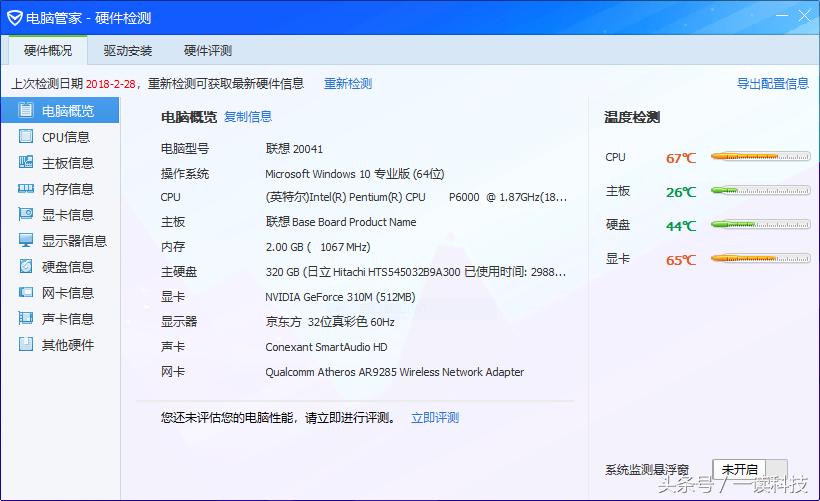Image resolution: width=820 pixels, height=501 pixels.
Task: Click NVIDIA GeForce 310M text
Action: tap(340, 297)
